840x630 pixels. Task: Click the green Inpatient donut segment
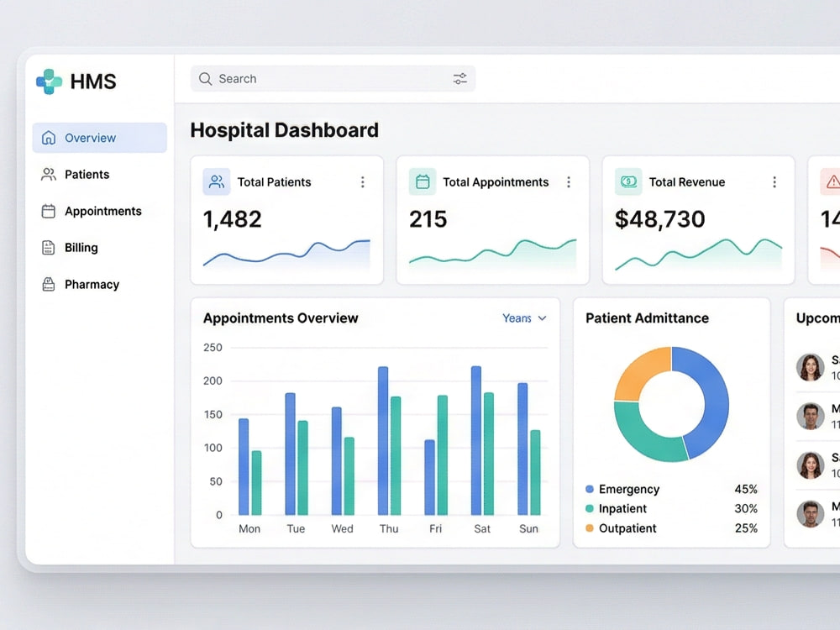tap(638, 437)
